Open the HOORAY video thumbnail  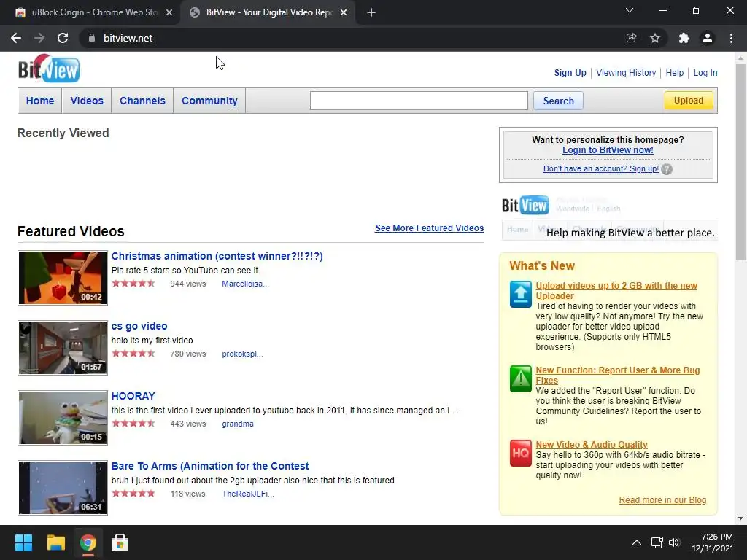pyautogui.click(x=63, y=418)
